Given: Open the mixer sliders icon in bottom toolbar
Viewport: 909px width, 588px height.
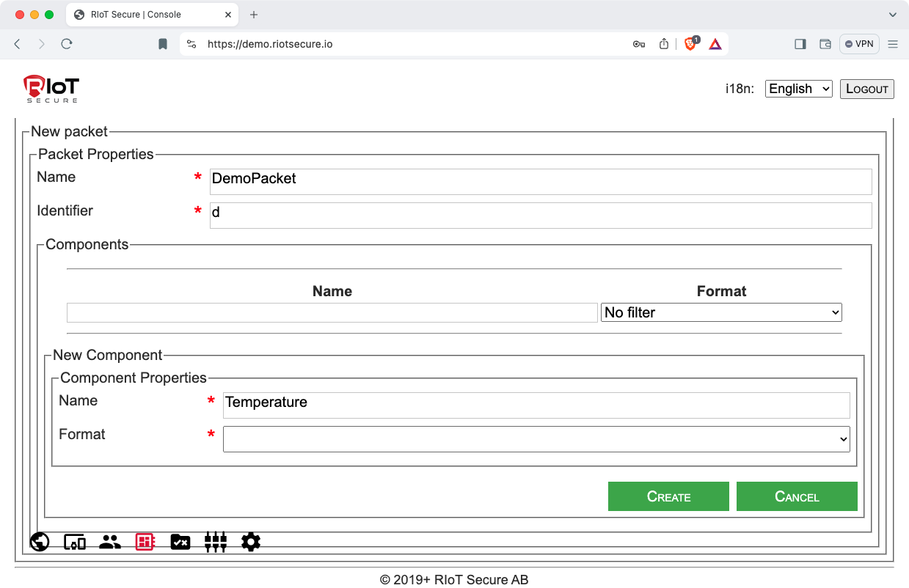Looking at the screenshot, I should [216, 542].
